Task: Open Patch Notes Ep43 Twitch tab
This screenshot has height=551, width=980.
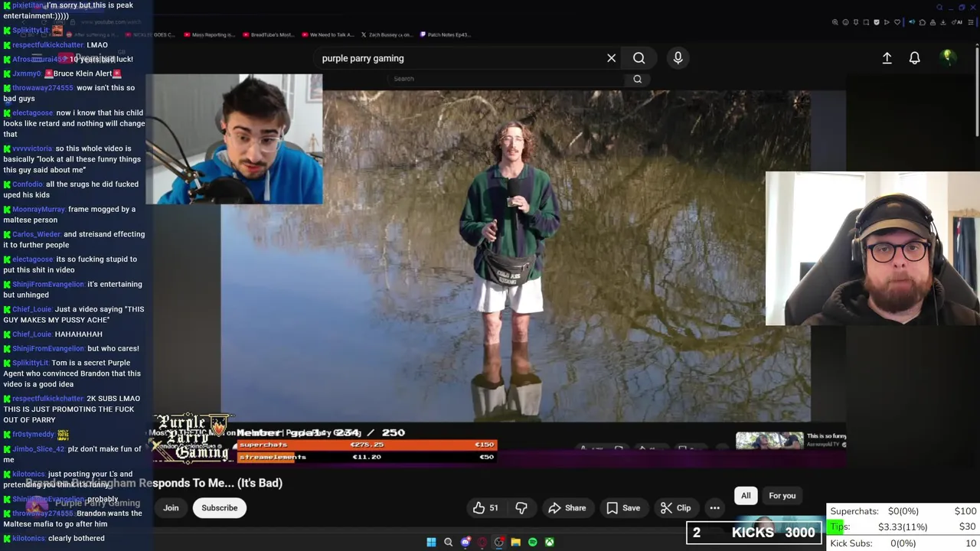Action: point(445,34)
